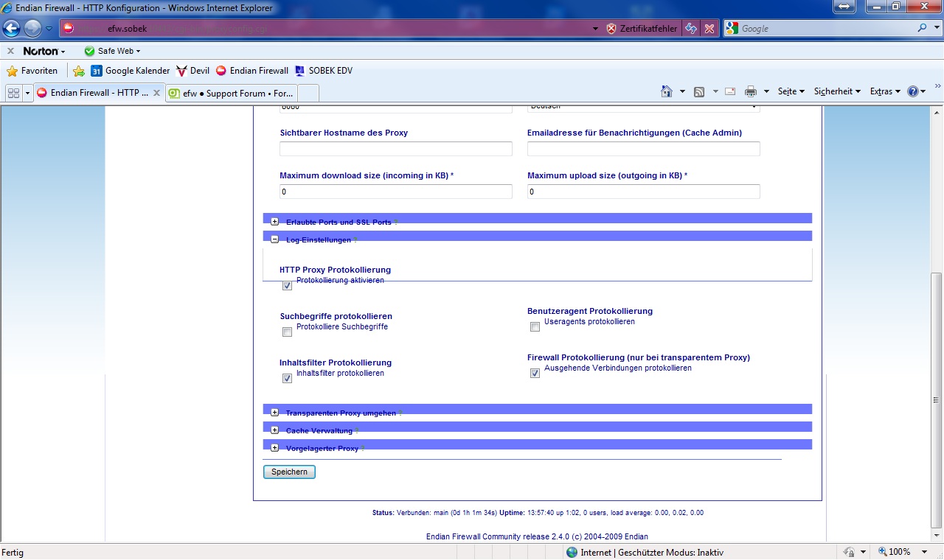944x560 pixels.
Task: Open the Home page icon in command bar
Action: click(x=667, y=91)
